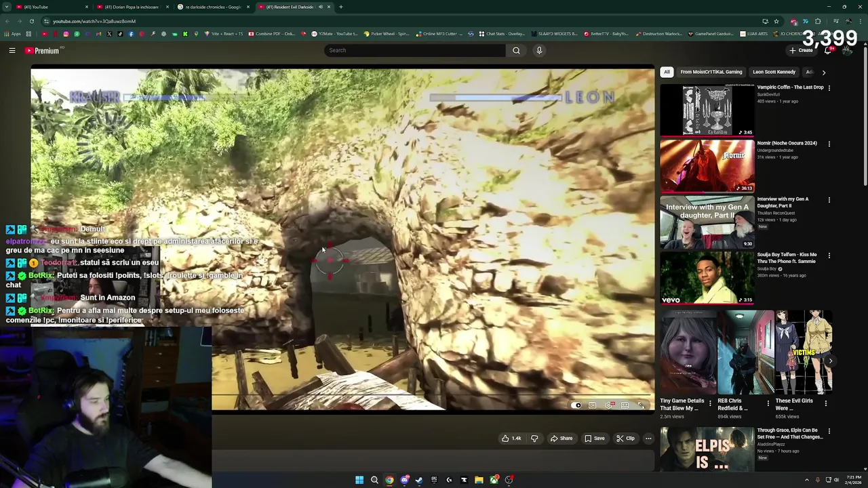
Task: Open the BetterTTV bookmark
Action: click(x=606, y=34)
